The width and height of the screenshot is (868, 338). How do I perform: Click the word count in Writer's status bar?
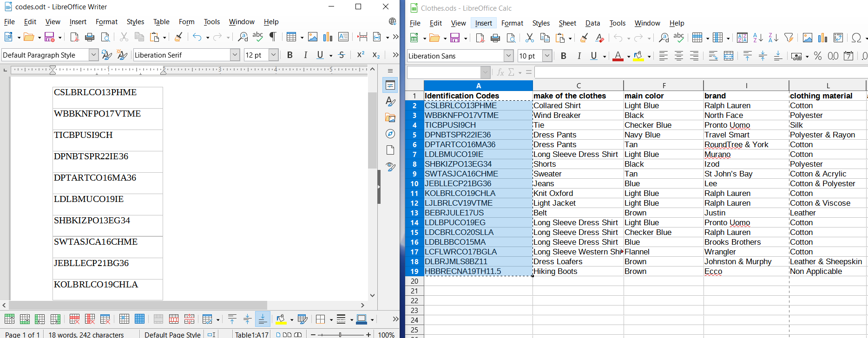86,334
